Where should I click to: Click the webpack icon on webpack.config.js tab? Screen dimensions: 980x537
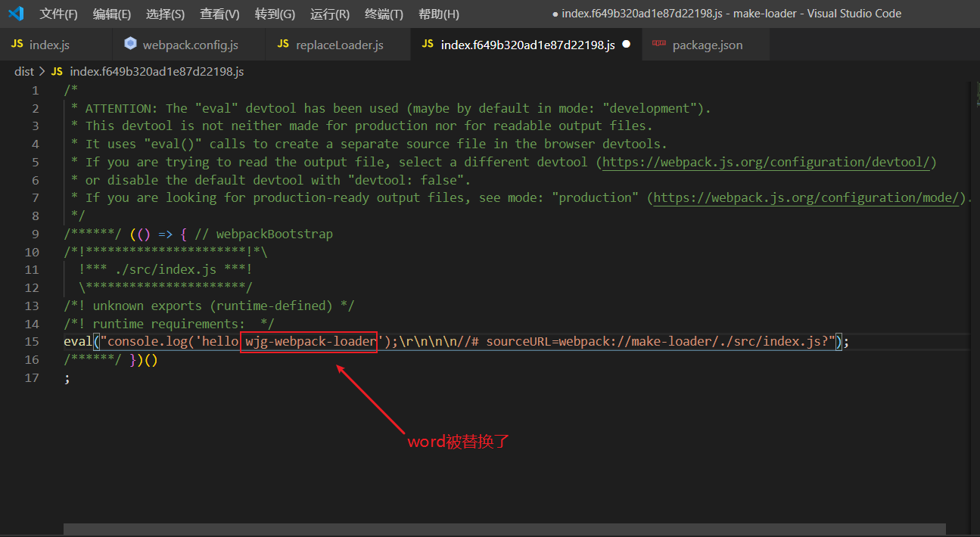click(130, 45)
